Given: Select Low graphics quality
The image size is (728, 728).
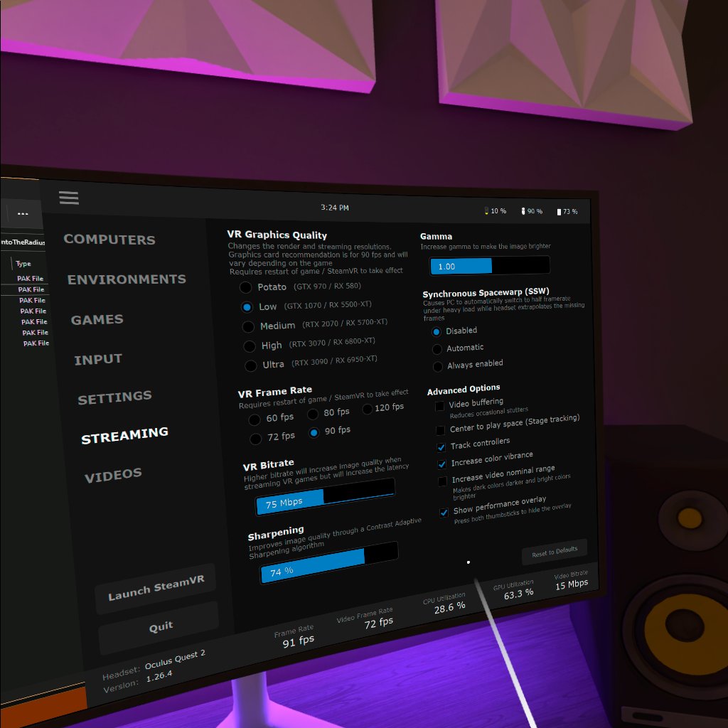Looking at the screenshot, I should point(247,307).
